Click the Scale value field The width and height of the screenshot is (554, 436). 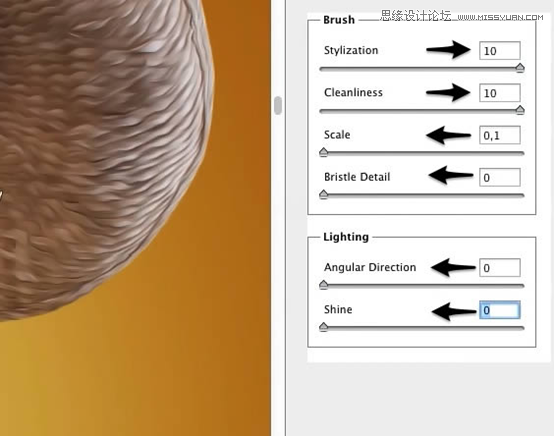[x=500, y=135]
